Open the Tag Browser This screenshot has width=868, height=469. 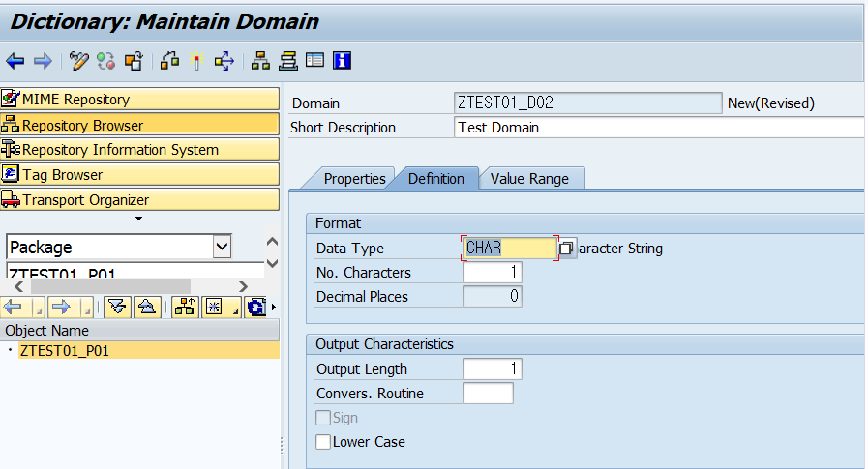coord(139,174)
